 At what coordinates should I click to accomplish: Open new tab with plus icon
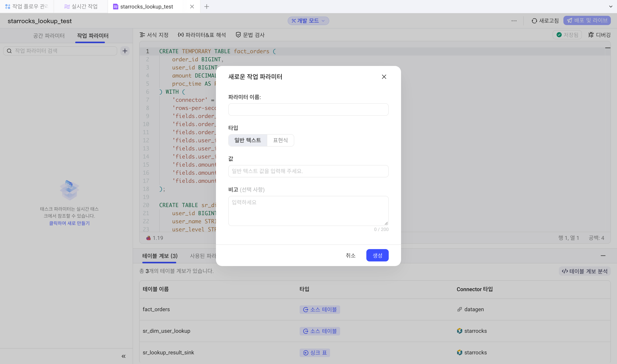tap(207, 7)
